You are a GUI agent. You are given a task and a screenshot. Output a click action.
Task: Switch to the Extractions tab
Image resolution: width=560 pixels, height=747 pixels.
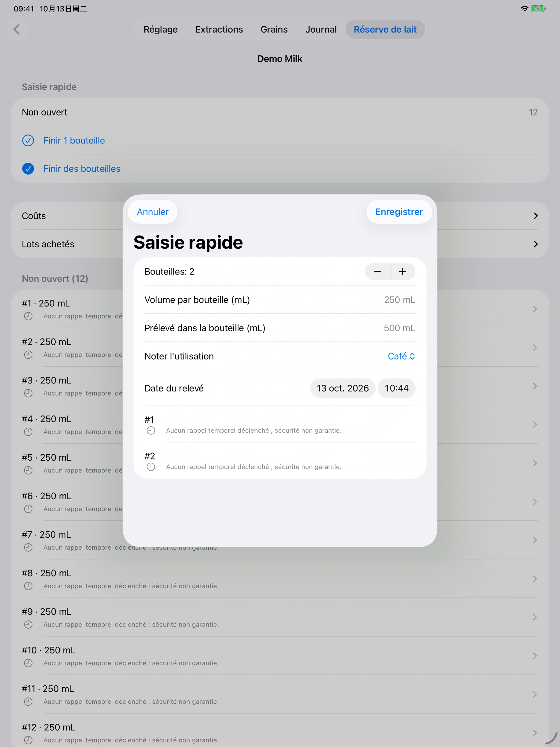pyautogui.click(x=219, y=29)
